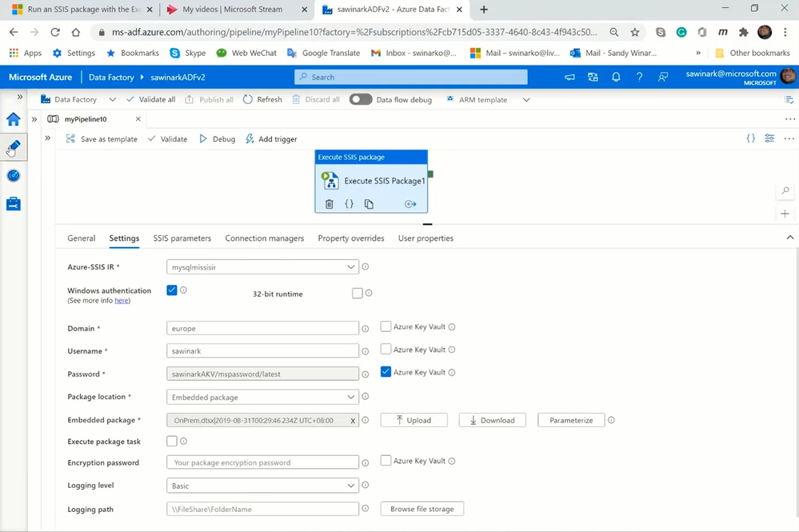Close the myPipeline10 tab

tap(138, 118)
